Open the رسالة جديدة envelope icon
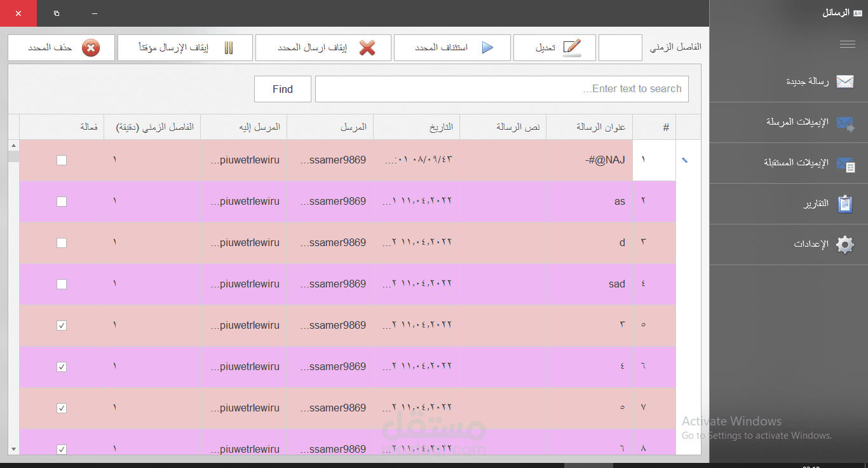The width and height of the screenshot is (868, 468). pos(845,81)
